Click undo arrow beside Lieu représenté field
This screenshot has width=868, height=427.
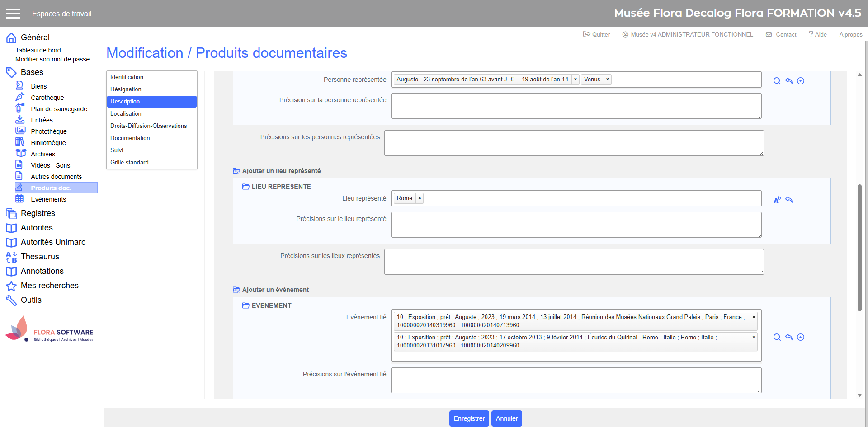pos(789,200)
